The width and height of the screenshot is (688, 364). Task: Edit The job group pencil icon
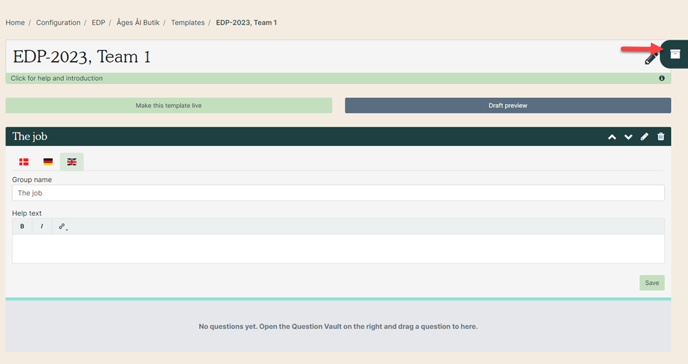(645, 136)
